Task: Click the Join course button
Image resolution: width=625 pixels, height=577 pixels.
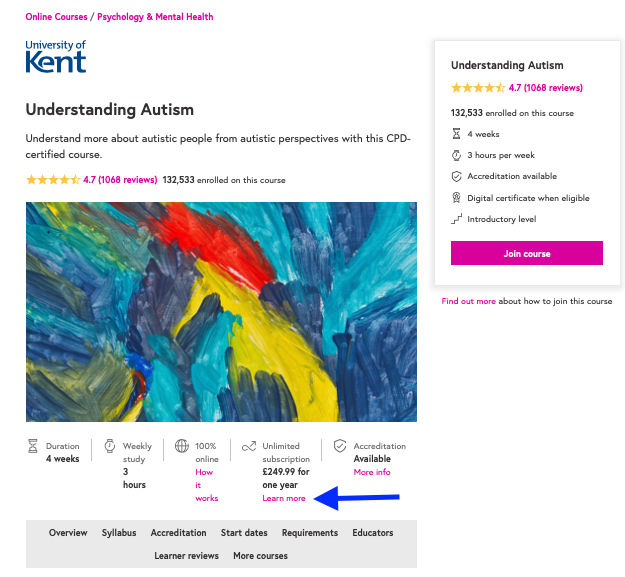Action: 527,253
